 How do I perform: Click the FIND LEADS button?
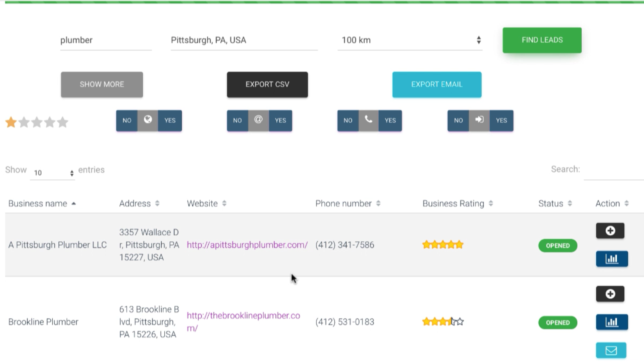[542, 40]
